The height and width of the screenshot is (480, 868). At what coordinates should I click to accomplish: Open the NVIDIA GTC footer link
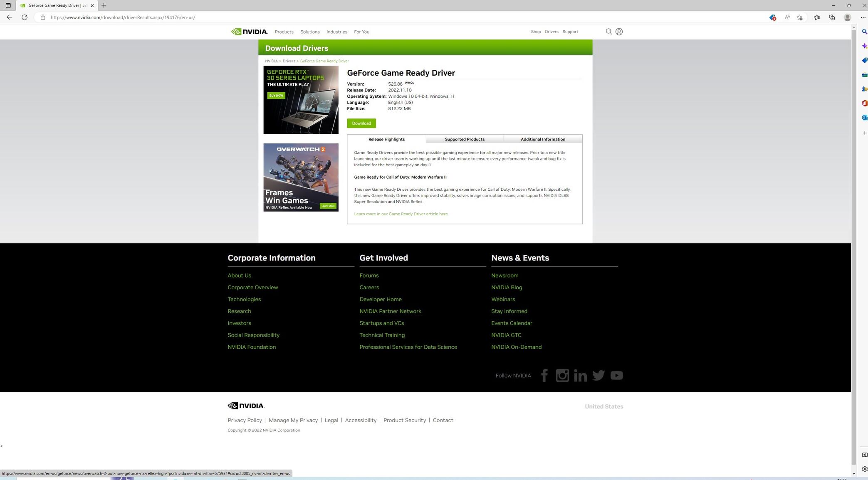(506, 335)
